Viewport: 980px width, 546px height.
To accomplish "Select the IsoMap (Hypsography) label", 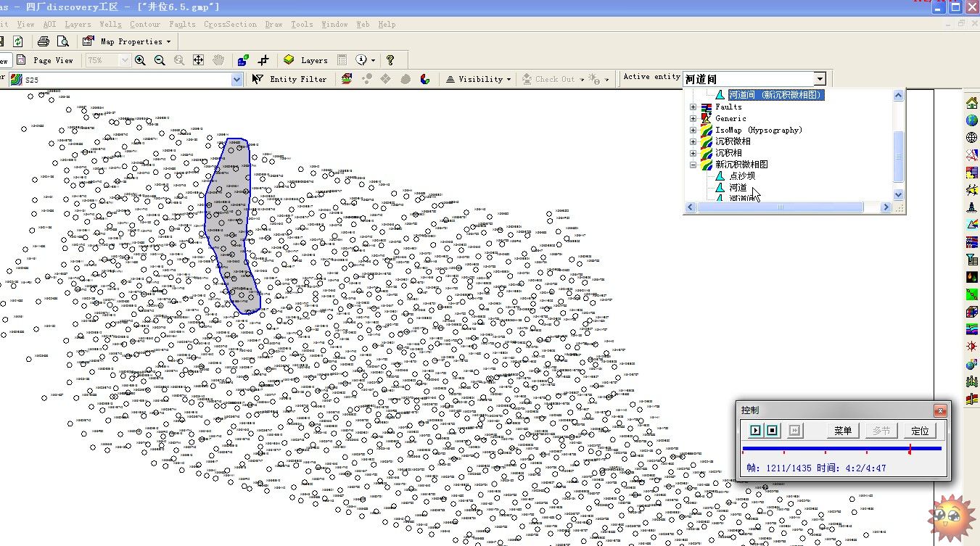I will pos(759,131).
